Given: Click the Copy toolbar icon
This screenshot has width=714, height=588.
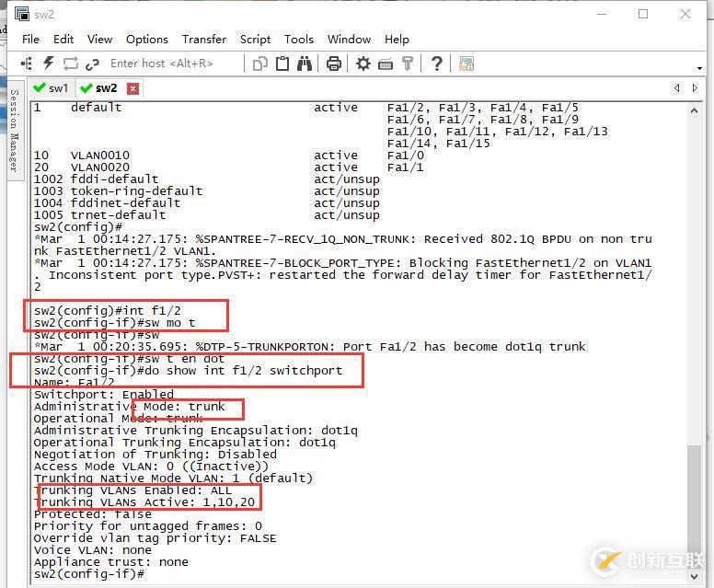Looking at the screenshot, I should click(260, 63).
